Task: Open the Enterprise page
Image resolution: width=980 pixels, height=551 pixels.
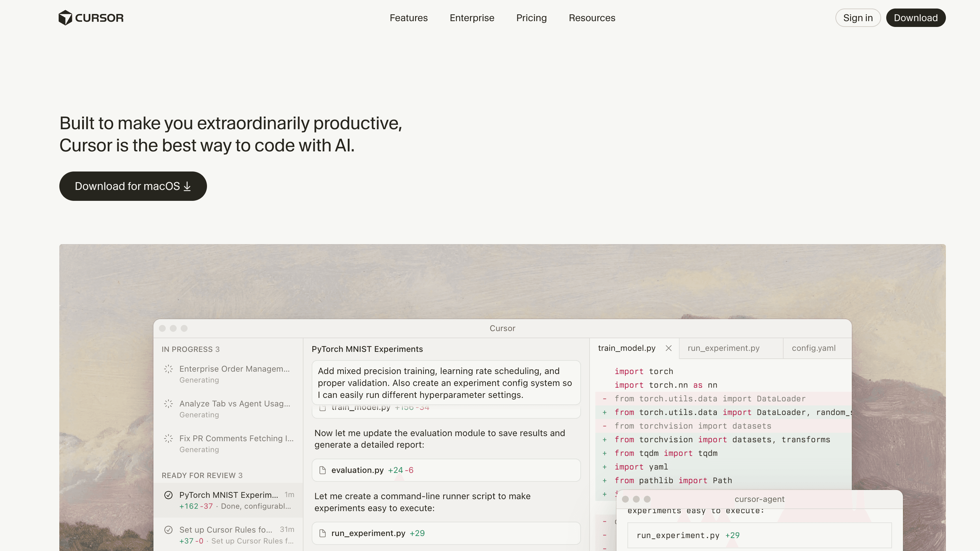Action: 472,18
